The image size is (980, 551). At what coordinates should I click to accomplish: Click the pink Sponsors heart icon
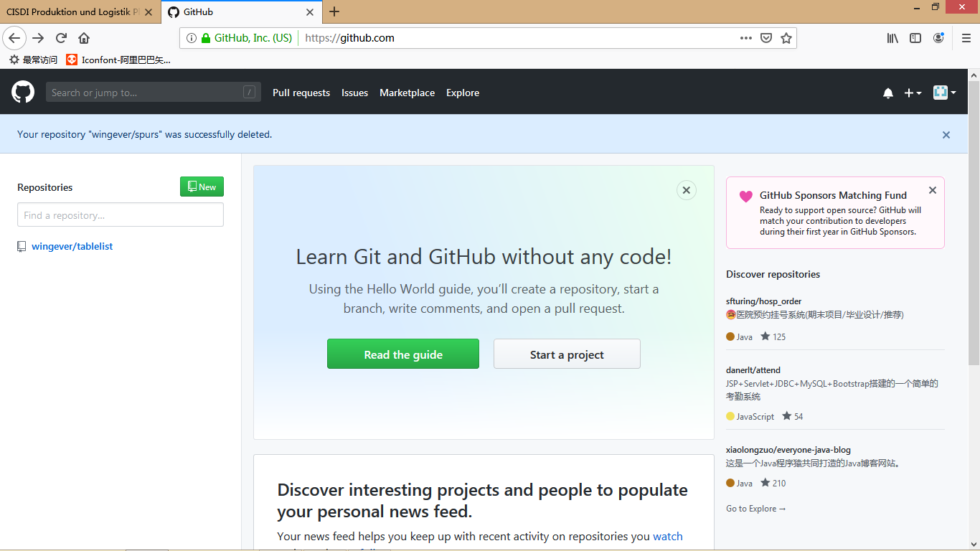(746, 196)
